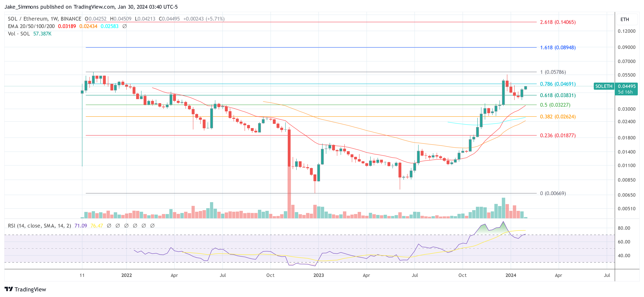644x297 pixels.
Task: Click the red EMA value 0.03189
Action: point(67,26)
